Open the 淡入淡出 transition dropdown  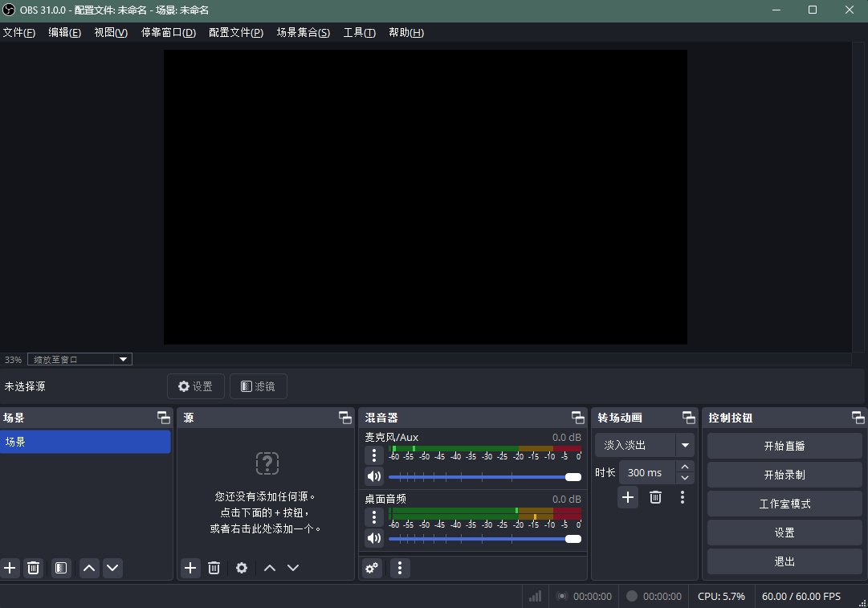(x=644, y=445)
